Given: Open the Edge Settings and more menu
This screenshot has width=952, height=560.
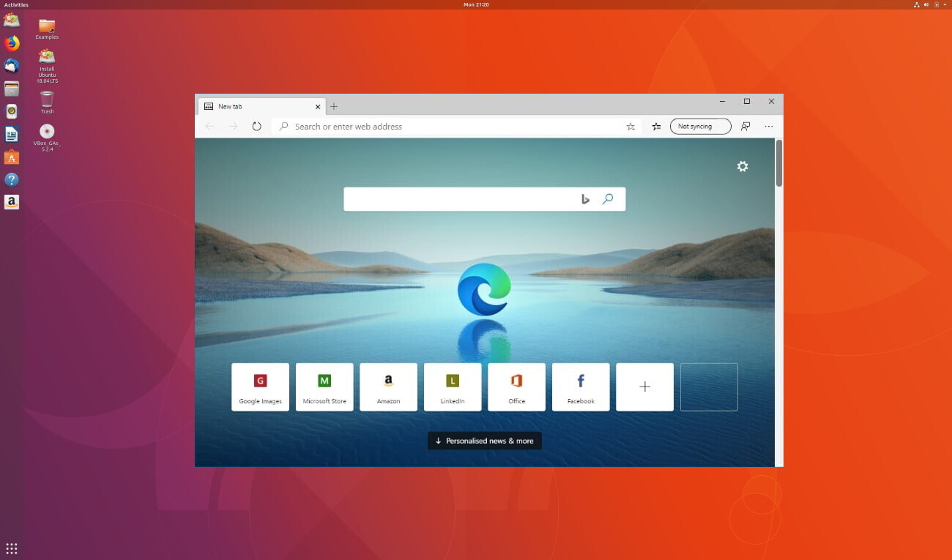Looking at the screenshot, I should [x=769, y=126].
